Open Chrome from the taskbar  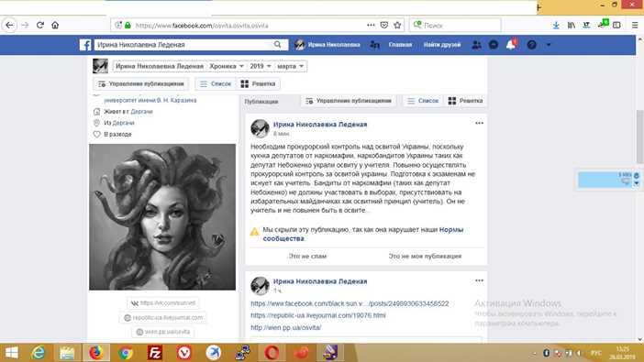click(126, 353)
